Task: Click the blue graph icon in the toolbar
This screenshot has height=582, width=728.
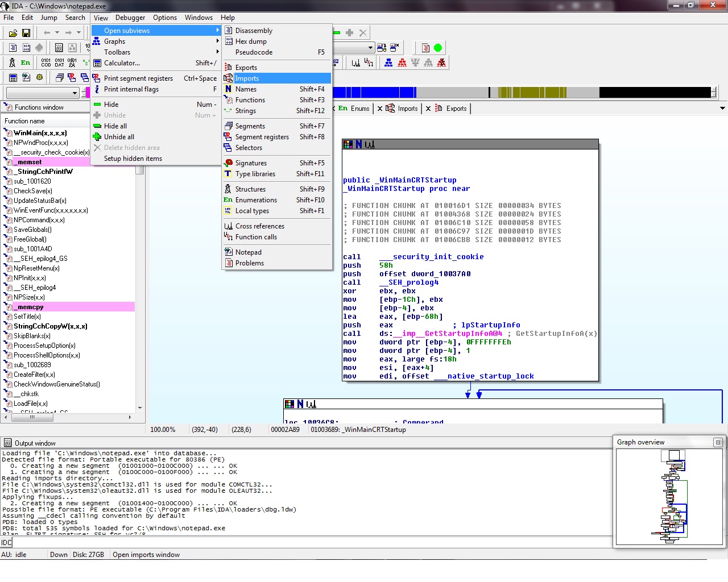Action: point(388,63)
